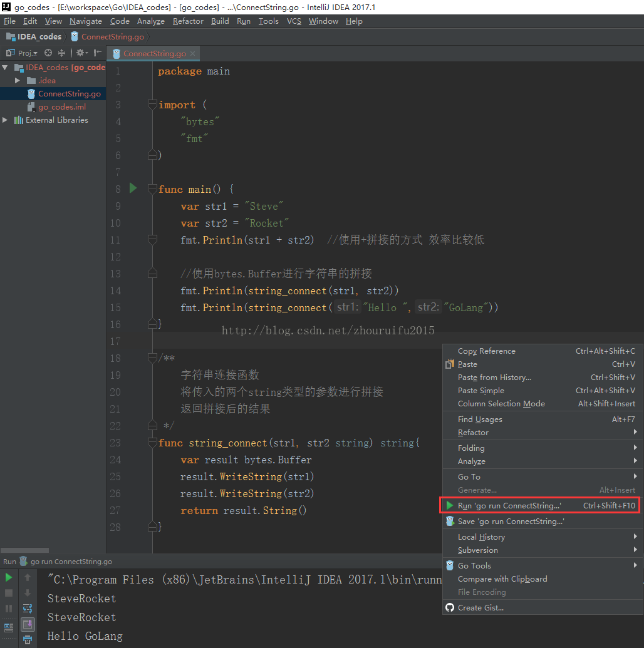Open the Project view dropdown
The width and height of the screenshot is (644, 648).
pos(22,53)
